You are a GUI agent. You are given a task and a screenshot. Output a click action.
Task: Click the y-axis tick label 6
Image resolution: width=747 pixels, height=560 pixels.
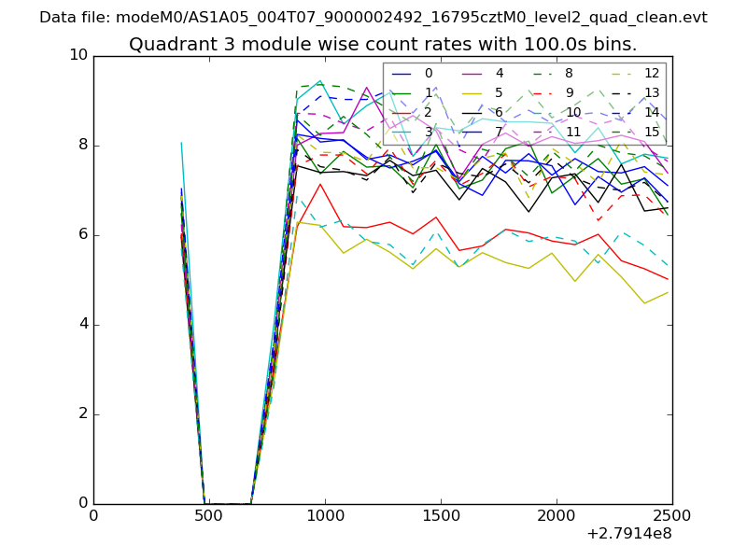[82, 234]
